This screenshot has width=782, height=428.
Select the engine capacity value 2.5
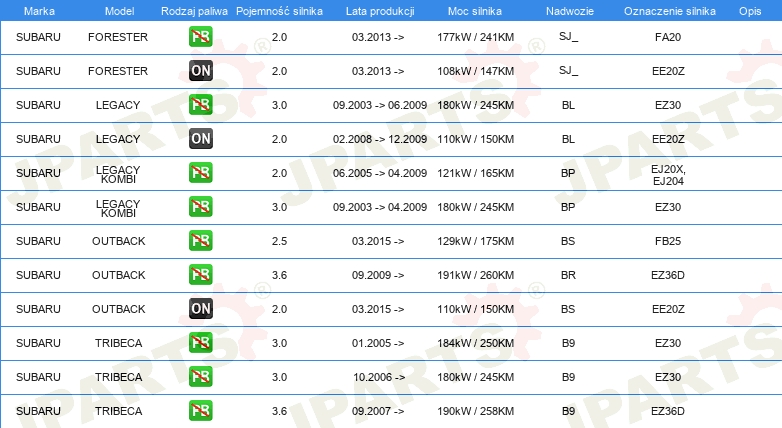pos(279,241)
